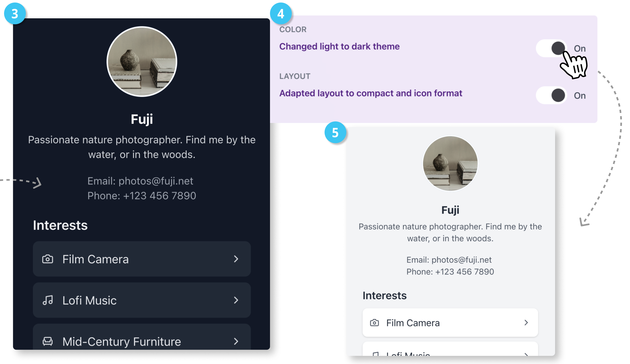Image resolution: width=630 pixels, height=364 pixels.
Task: Open the Lofi Music interest item
Action: pos(142,300)
